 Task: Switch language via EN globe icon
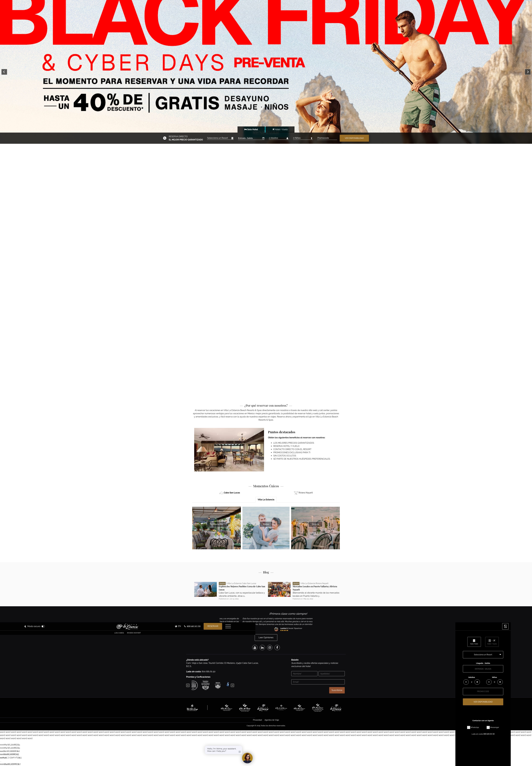pos(178,626)
